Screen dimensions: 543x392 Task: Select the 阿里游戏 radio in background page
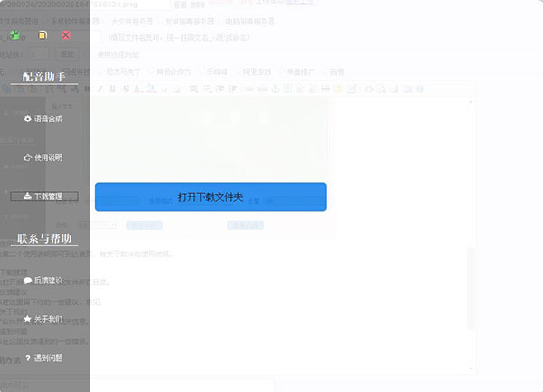[x=237, y=72]
